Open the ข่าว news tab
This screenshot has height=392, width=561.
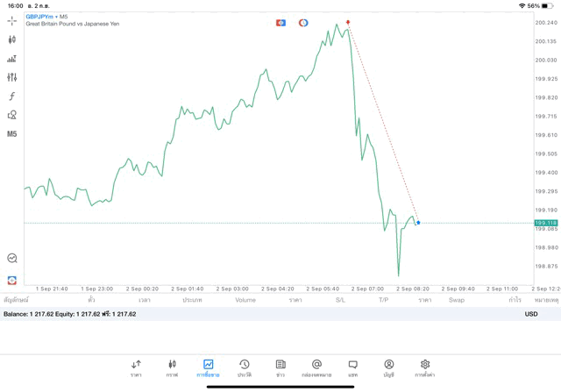280,367
